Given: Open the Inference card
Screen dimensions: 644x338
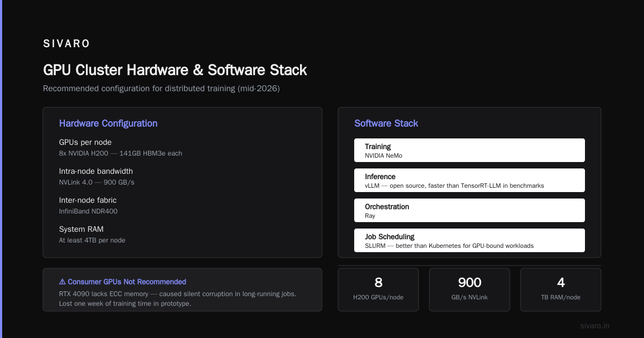Looking at the screenshot, I should pos(470,180).
